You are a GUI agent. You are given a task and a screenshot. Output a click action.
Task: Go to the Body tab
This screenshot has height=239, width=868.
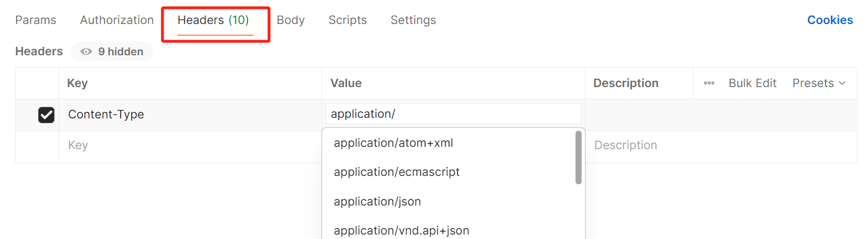point(291,20)
